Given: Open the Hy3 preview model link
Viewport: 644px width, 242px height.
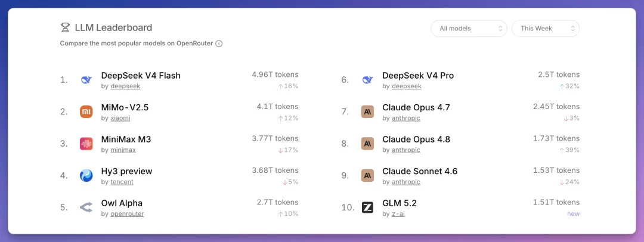Looking at the screenshot, I should click(x=126, y=171).
